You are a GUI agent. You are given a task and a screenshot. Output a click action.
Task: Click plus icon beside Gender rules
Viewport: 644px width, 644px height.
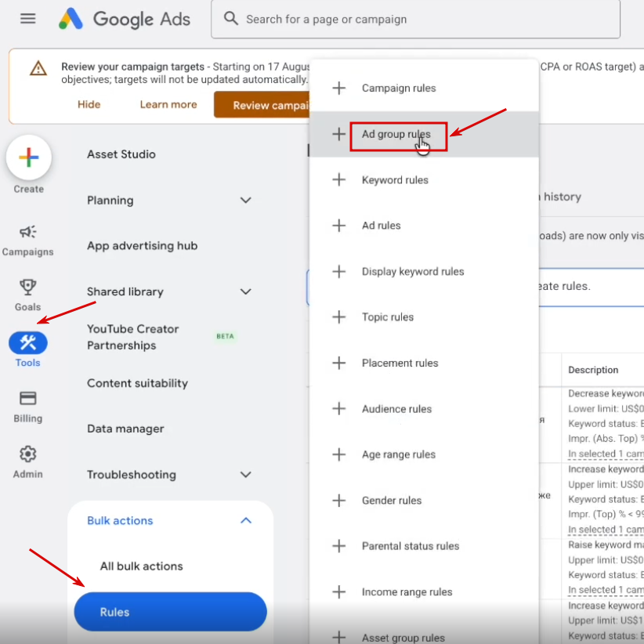338,501
